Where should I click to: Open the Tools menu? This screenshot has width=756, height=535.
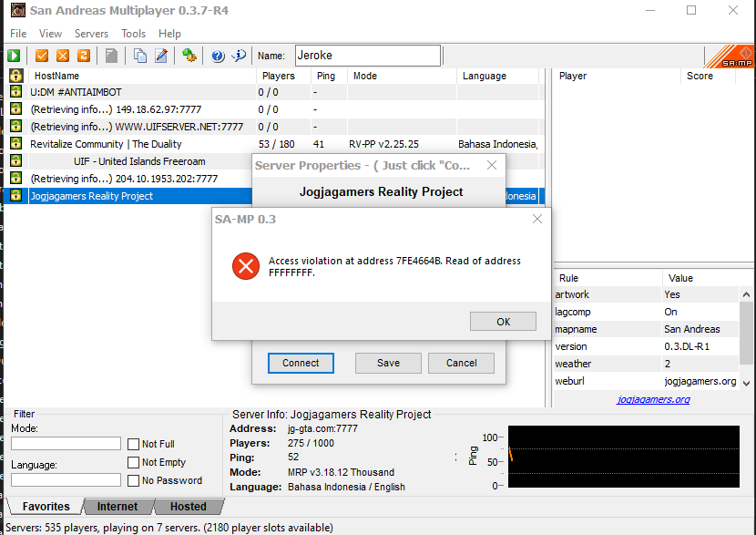[134, 34]
